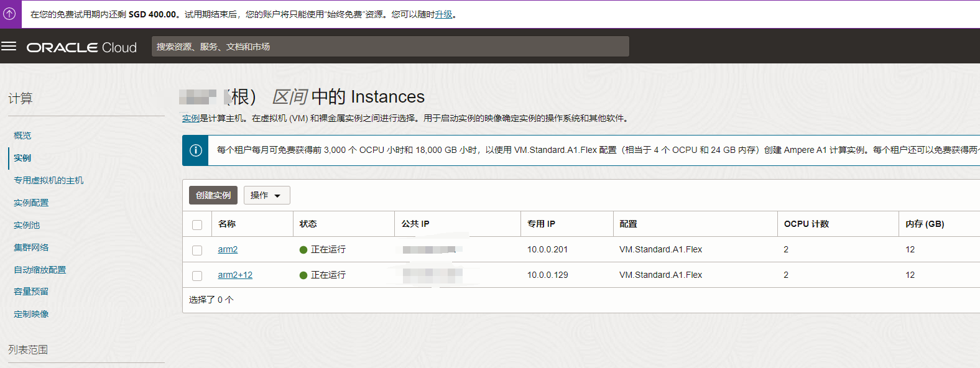Open 容量预留 sidebar item
Viewport: 980px width, 368px height.
click(31, 292)
